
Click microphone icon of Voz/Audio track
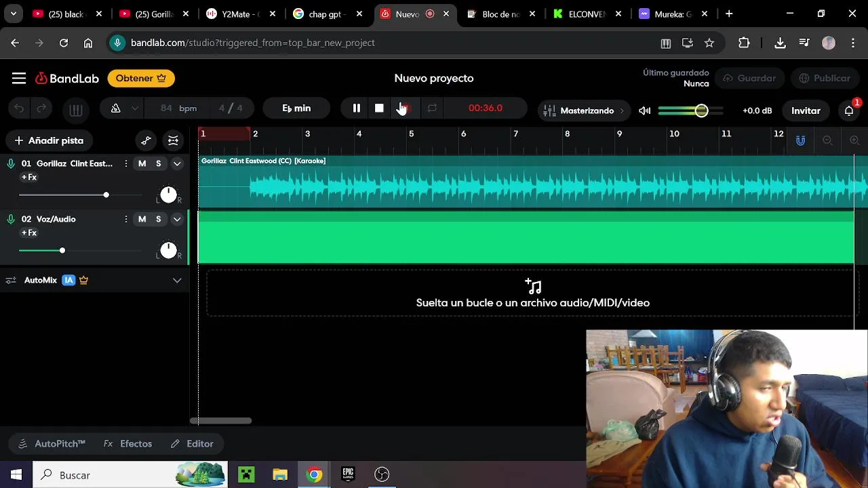pyautogui.click(x=11, y=219)
